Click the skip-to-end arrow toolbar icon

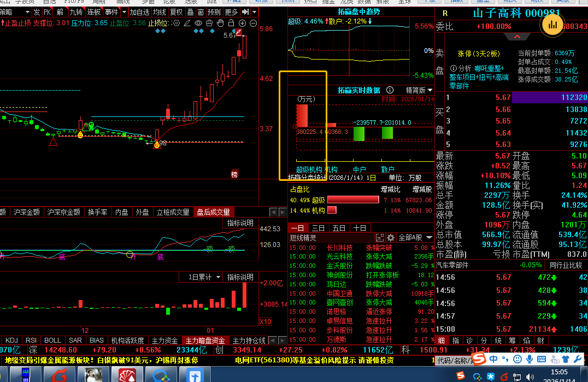point(245,12)
